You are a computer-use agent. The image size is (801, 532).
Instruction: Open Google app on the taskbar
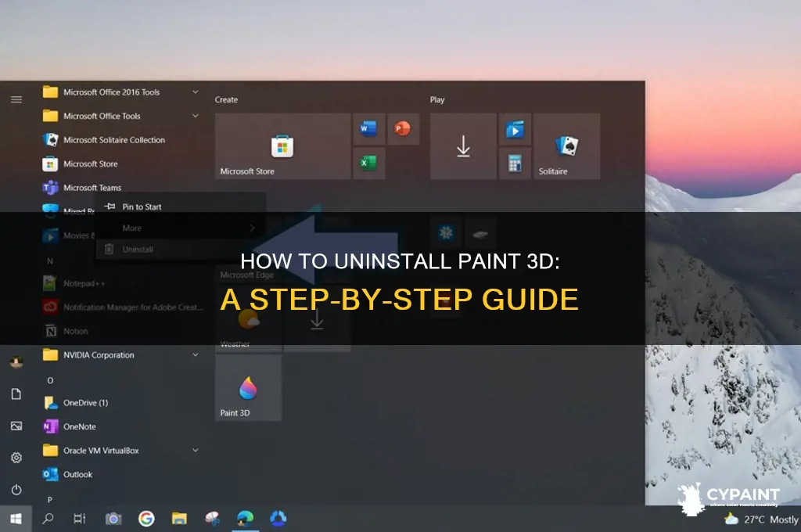(146, 519)
